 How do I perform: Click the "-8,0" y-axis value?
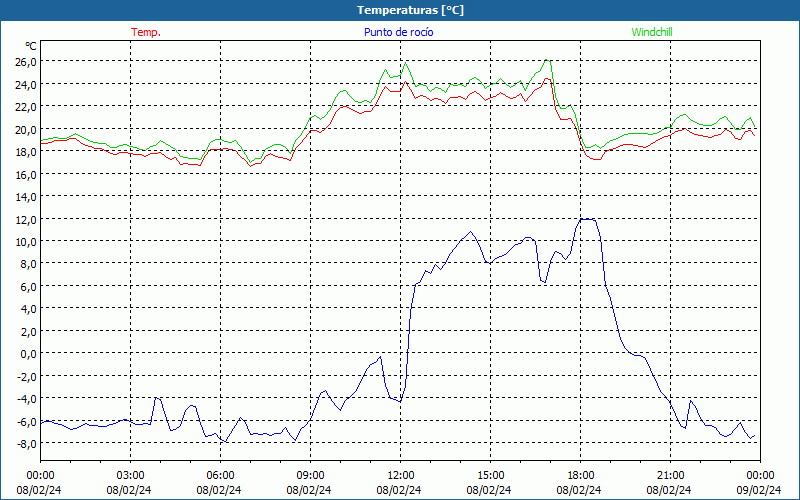tap(27, 443)
